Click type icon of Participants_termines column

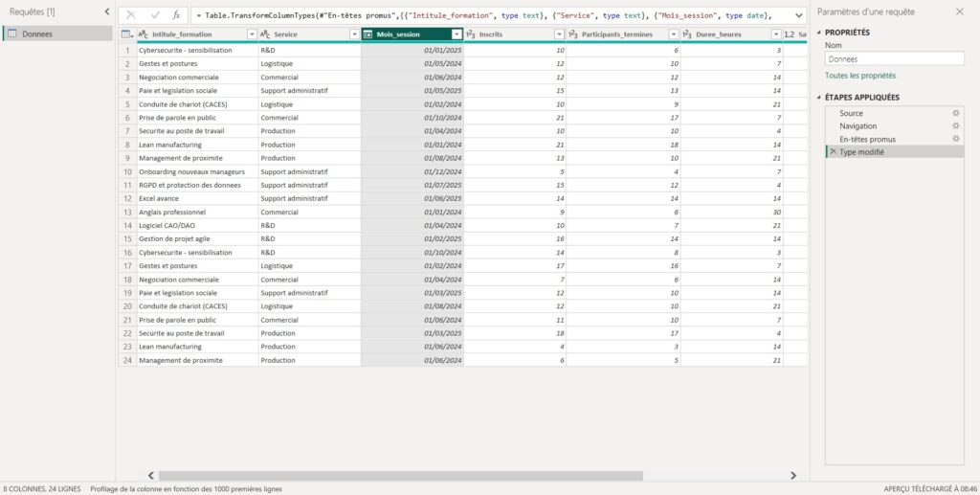(573, 34)
